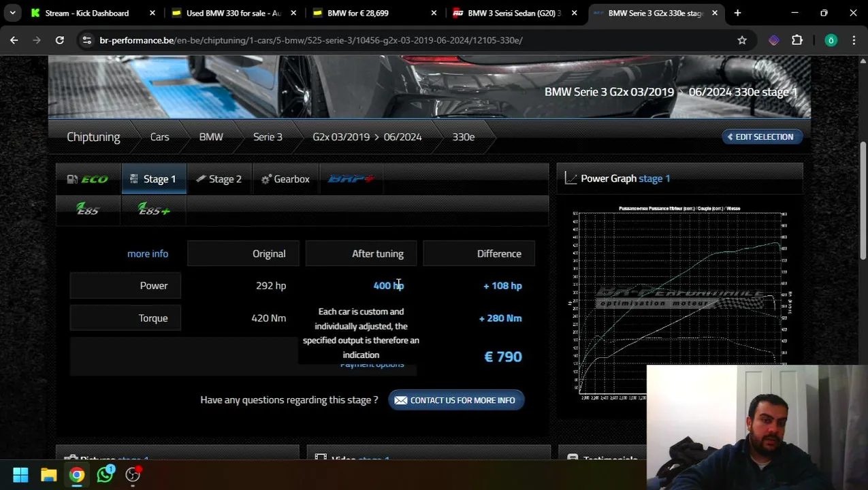Switch to the Stream - Kick Dashboard tab
Viewport: 868px width, 490px height.
[x=86, y=13]
